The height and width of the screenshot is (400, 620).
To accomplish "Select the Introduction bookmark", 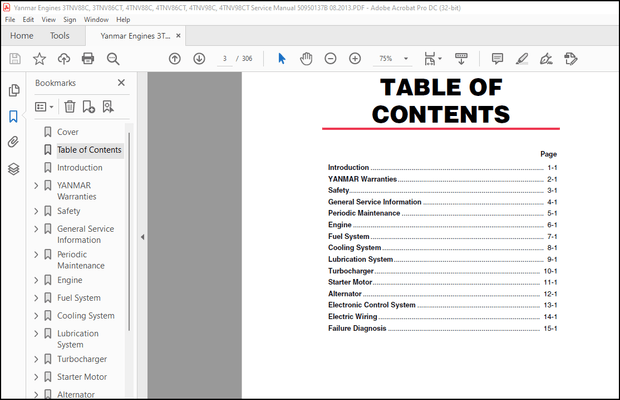I will (x=80, y=168).
